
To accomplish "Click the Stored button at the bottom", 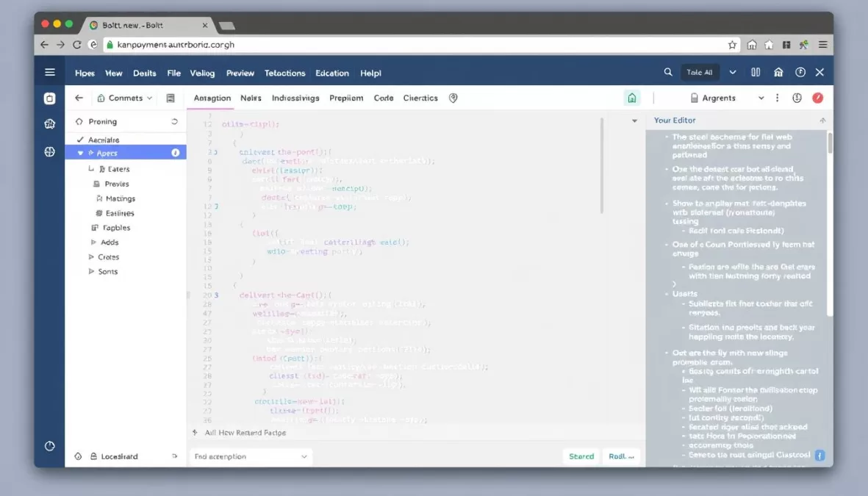I will [581, 456].
